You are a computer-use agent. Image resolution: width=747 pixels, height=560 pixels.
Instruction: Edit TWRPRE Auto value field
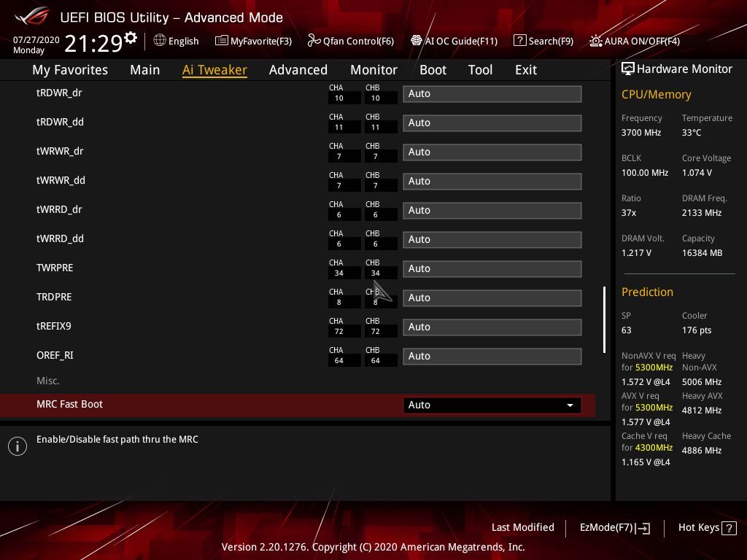(492, 268)
